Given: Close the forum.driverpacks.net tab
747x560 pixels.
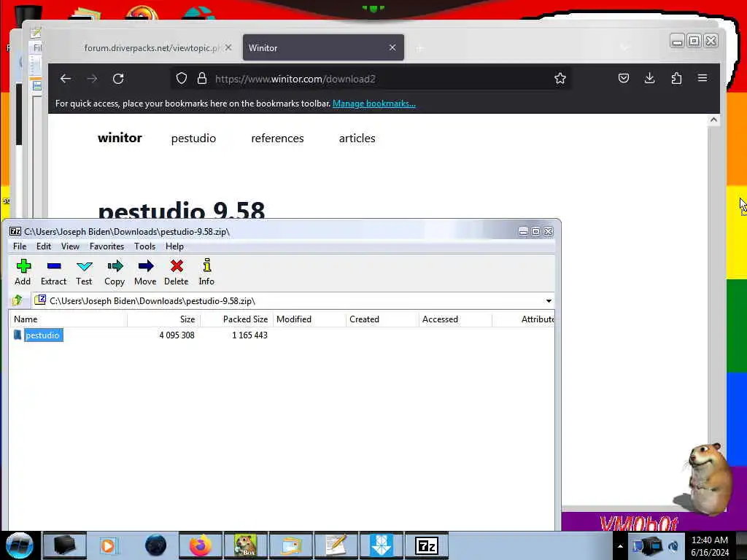Looking at the screenshot, I should pyautogui.click(x=228, y=47).
